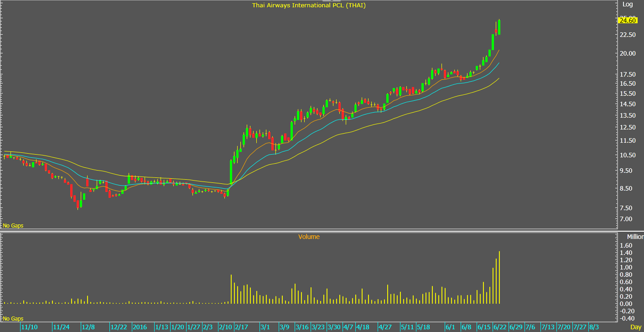Image resolution: width=644 pixels, height=332 pixels.
Task: Select the 8/3 date marker
Action: pyautogui.click(x=594, y=327)
